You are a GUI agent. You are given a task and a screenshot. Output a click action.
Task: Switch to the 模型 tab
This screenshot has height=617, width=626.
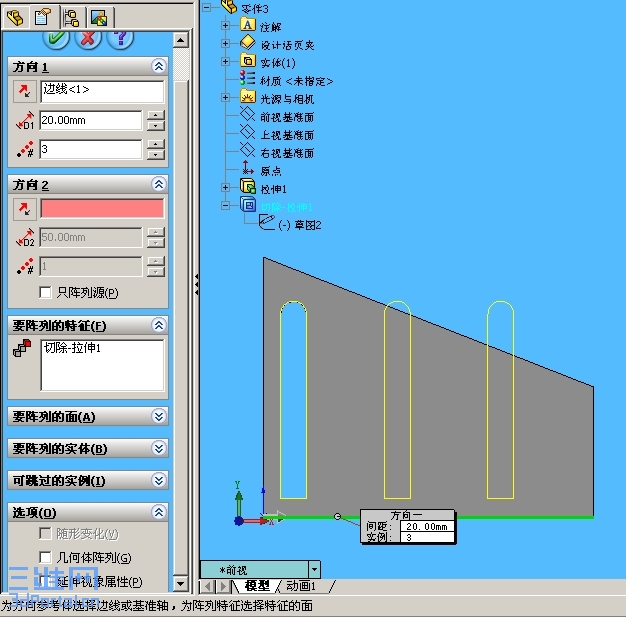click(257, 586)
